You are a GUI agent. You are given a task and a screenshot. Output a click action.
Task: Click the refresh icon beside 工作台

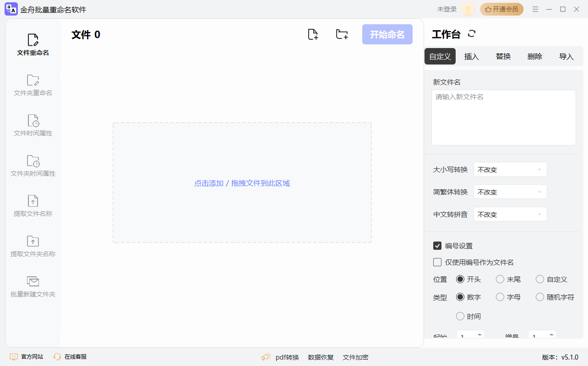click(x=472, y=34)
